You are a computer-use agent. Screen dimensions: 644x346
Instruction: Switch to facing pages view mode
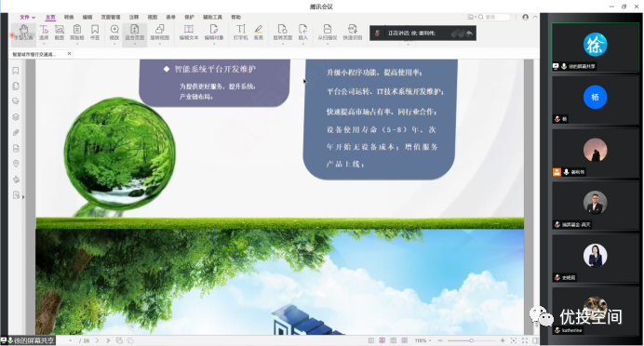[394, 340]
